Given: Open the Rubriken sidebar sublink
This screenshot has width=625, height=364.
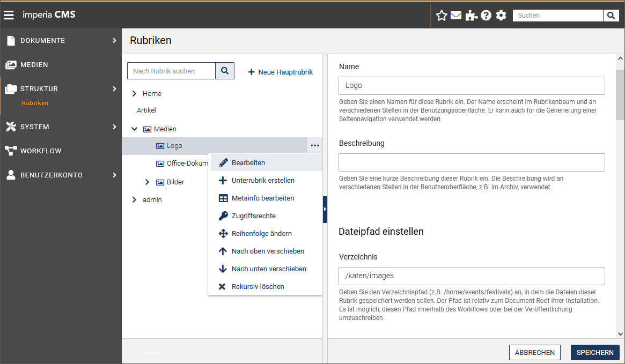Looking at the screenshot, I should [x=35, y=103].
